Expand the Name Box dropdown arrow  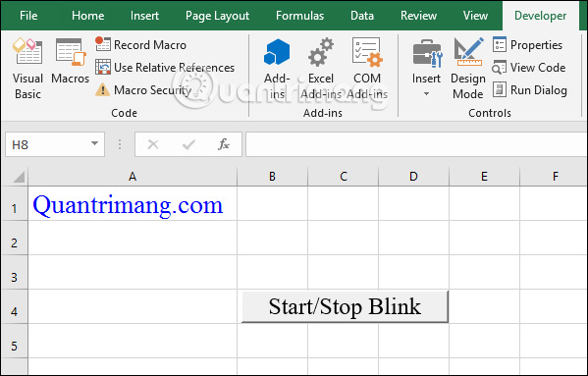(94, 143)
